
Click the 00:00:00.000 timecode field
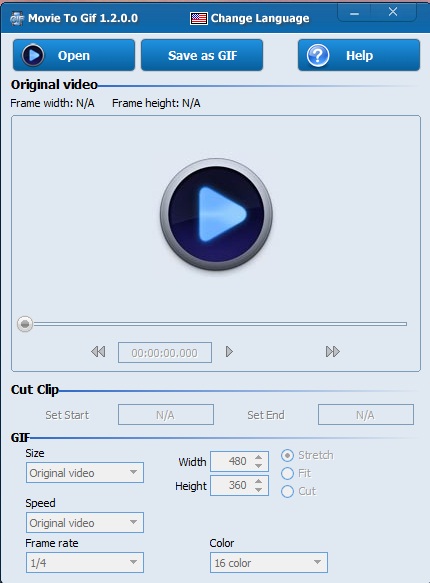[165, 352]
